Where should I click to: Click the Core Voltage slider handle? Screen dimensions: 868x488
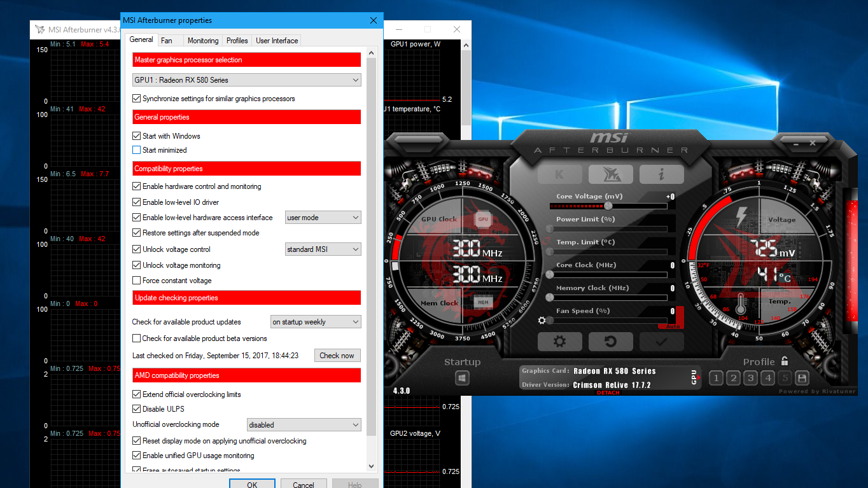pos(608,206)
